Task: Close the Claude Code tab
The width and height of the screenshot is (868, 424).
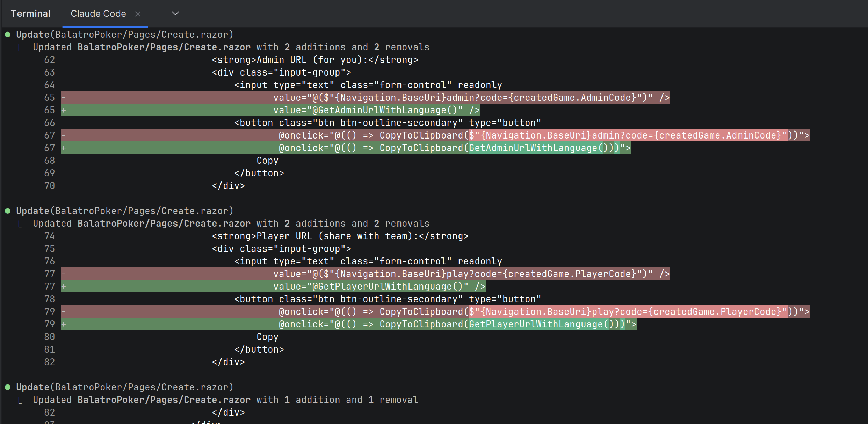Action: 138,14
